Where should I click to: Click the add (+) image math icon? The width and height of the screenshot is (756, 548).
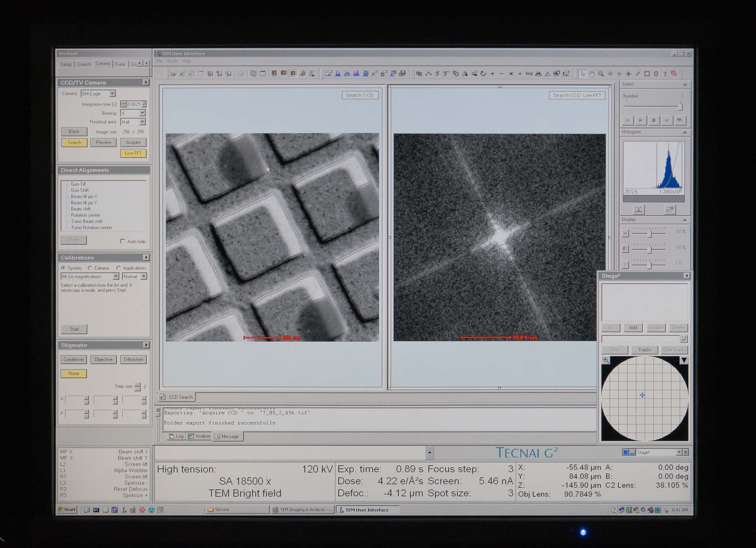pyautogui.click(x=493, y=74)
